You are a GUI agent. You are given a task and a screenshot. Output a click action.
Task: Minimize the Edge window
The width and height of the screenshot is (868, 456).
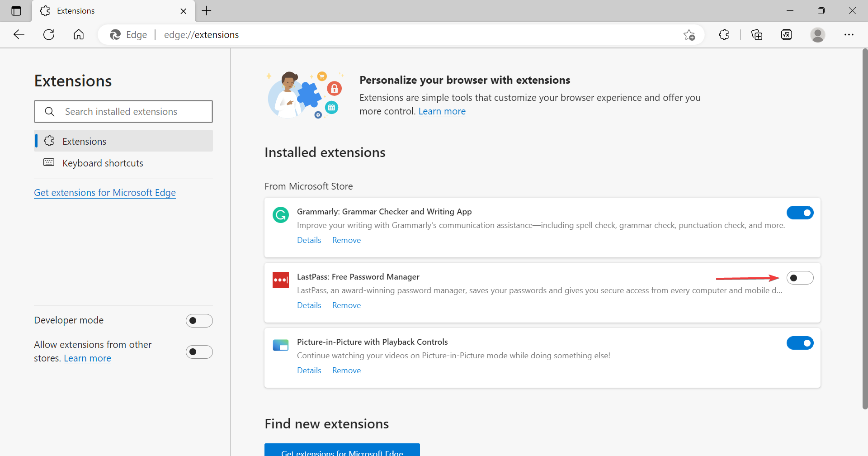(x=790, y=10)
